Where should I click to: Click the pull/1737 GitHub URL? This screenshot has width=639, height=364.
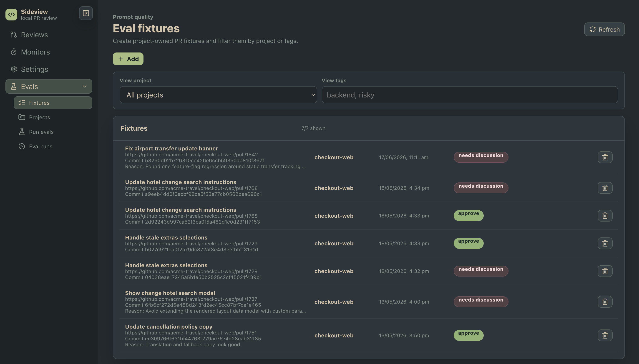pos(191,299)
